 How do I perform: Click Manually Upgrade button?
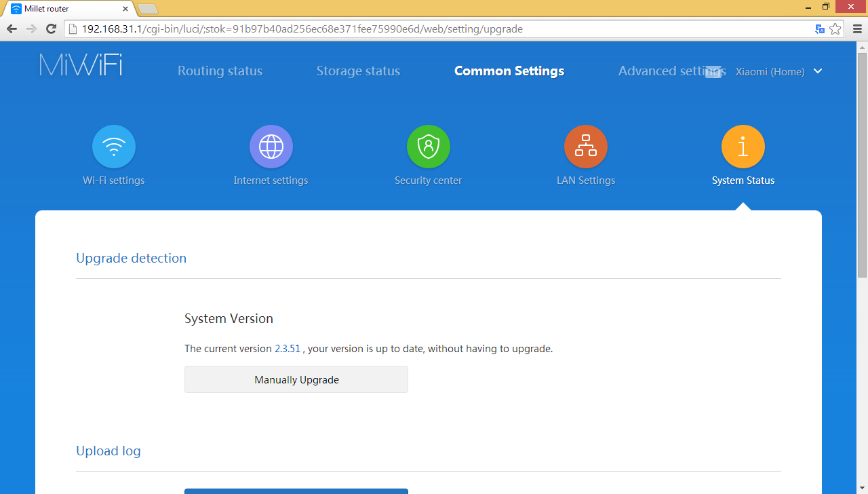(x=296, y=379)
